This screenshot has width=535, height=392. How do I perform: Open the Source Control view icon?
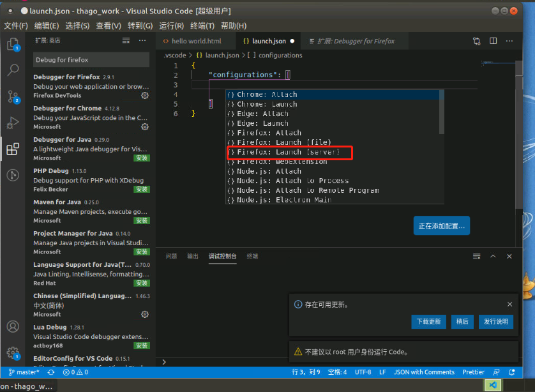pyautogui.click(x=13, y=96)
